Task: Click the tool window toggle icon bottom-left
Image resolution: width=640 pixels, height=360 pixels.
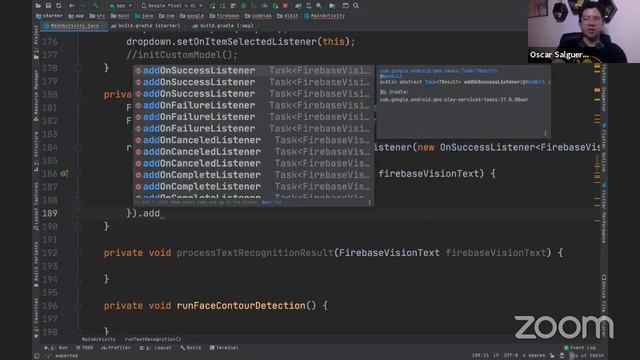Action: (x=37, y=356)
